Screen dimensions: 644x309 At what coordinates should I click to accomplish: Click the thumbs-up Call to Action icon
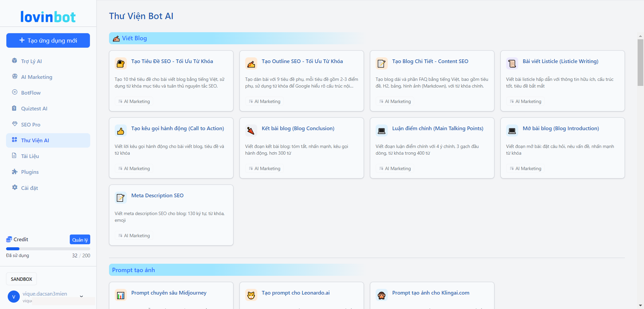click(120, 131)
